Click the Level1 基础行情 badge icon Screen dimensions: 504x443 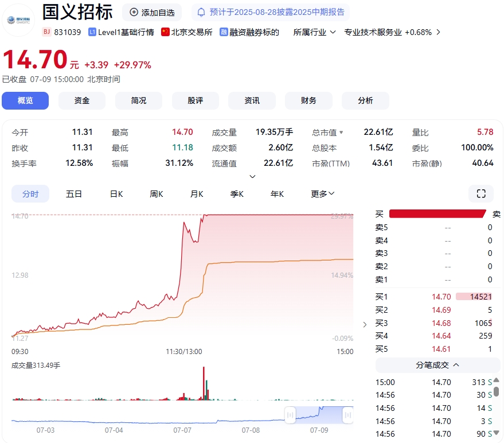click(x=92, y=32)
